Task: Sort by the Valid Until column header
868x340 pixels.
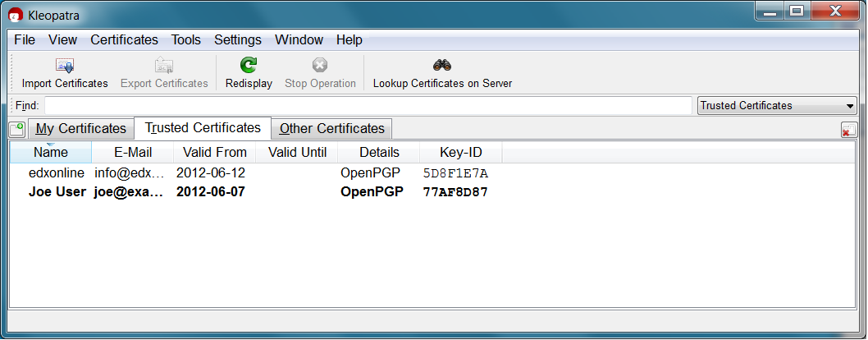Action: click(x=297, y=152)
